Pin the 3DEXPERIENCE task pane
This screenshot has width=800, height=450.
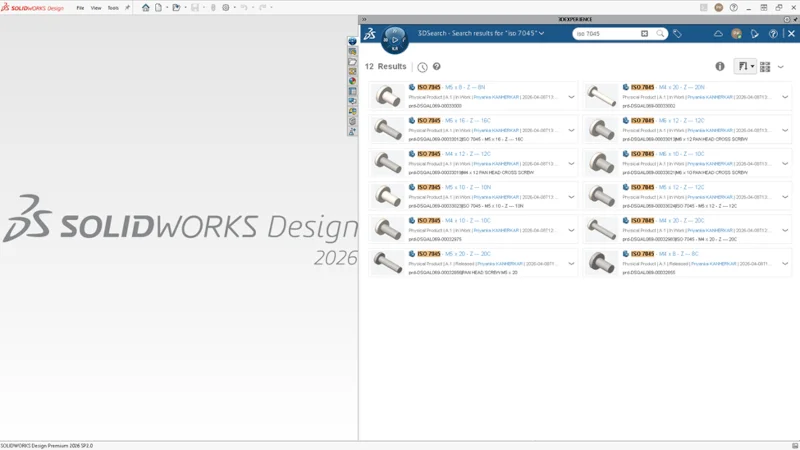tap(794, 19)
